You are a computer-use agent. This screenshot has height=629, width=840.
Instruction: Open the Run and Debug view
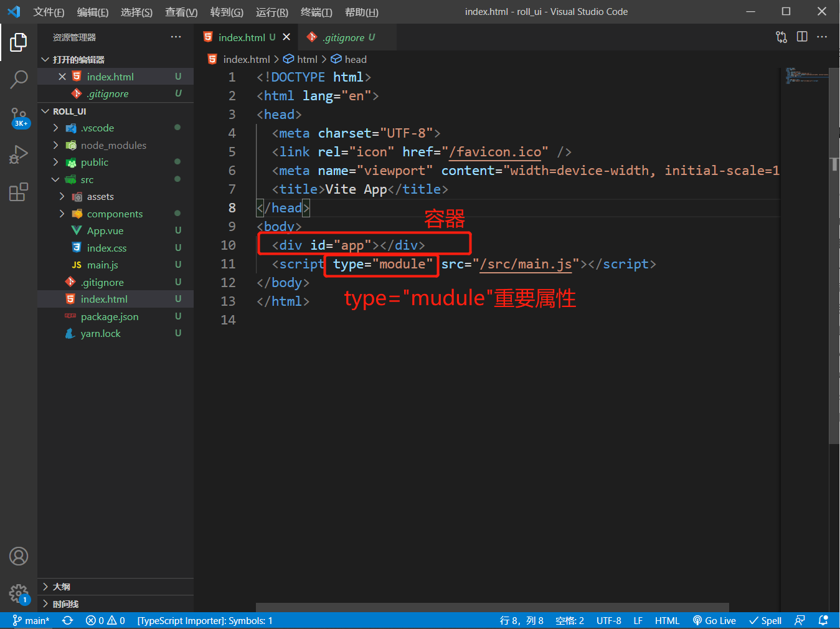[19, 154]
